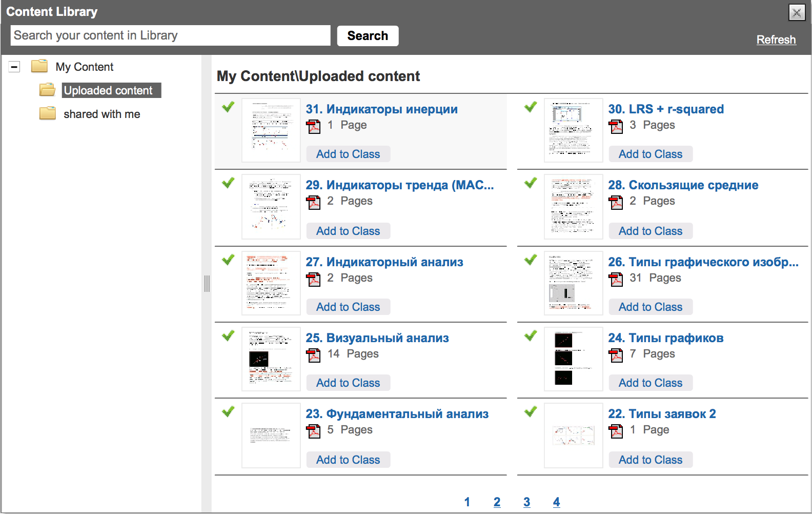
Task: Click the PDF icon for 23. Фундаментальный анализ
Action: (313, 431)
